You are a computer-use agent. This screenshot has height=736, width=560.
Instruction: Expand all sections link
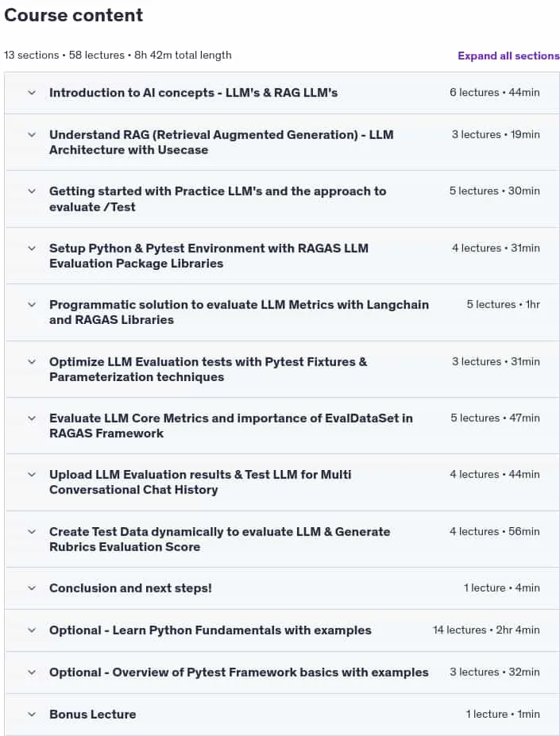click(x=508, y=56)
